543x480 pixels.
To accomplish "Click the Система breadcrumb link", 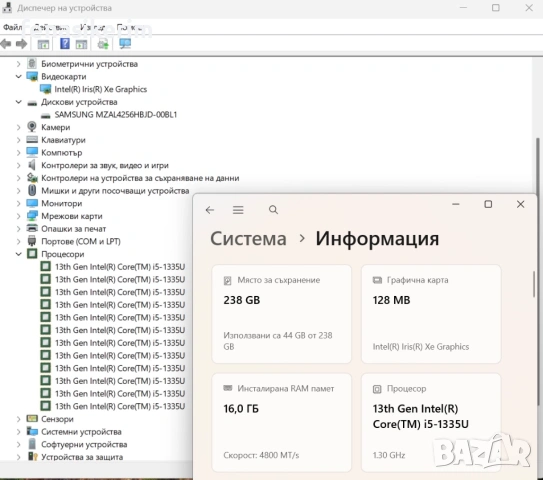I will click(x=248, y=239).
